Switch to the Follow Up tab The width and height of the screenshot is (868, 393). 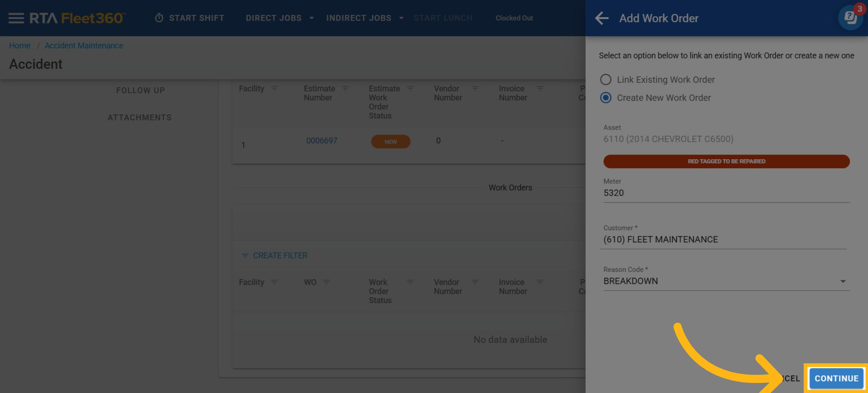tap(140, 90)
